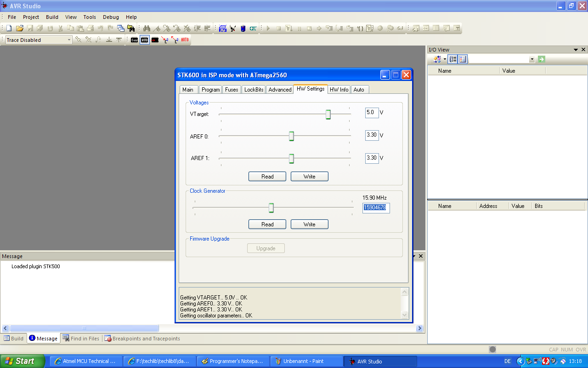
Task: Click Read in the Clock Generator group
Action: coord(267,224)
